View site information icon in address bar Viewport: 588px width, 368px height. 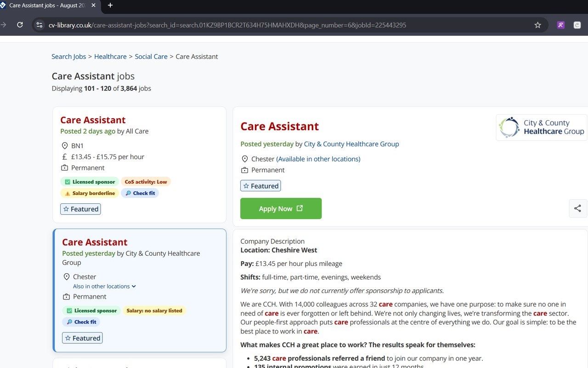point(39,25)
